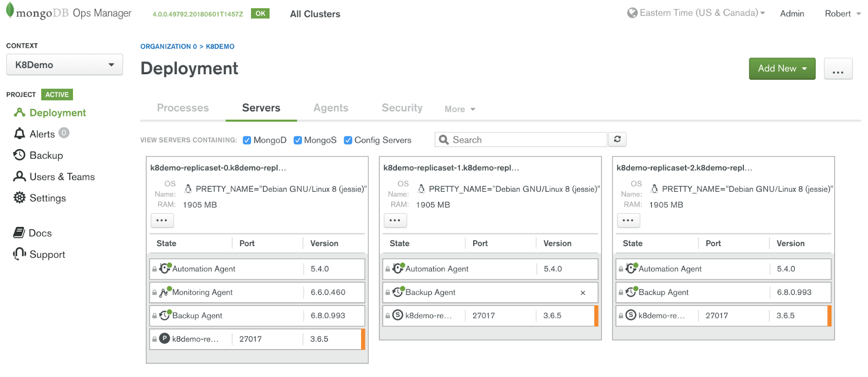
Task: Open Settings gear in sidebar
Action: (20, 198)
